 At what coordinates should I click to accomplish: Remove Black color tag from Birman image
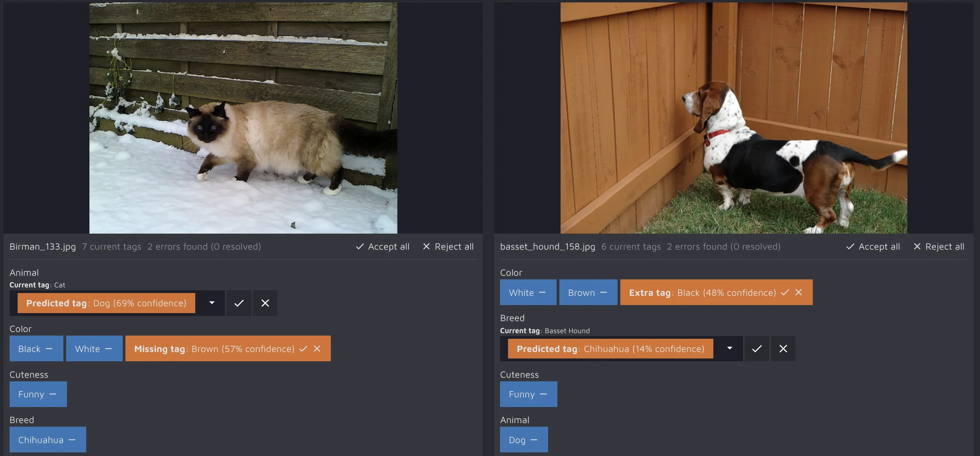(x=49, y=349)
